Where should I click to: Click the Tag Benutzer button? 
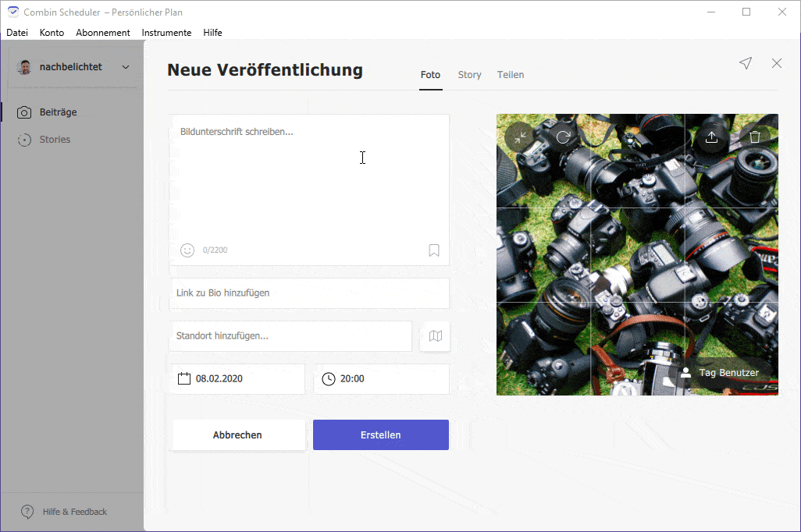[x=720, y=373]
